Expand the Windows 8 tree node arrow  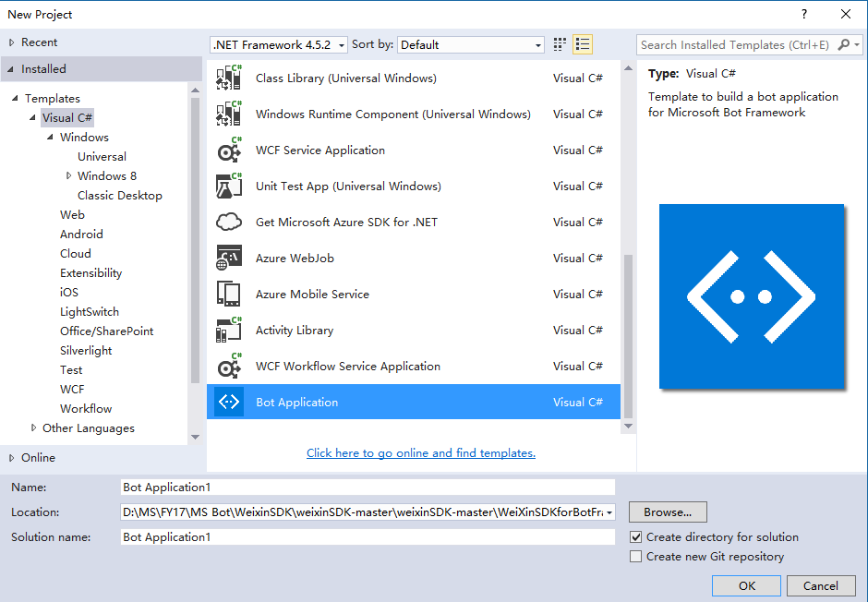[68, 175]
